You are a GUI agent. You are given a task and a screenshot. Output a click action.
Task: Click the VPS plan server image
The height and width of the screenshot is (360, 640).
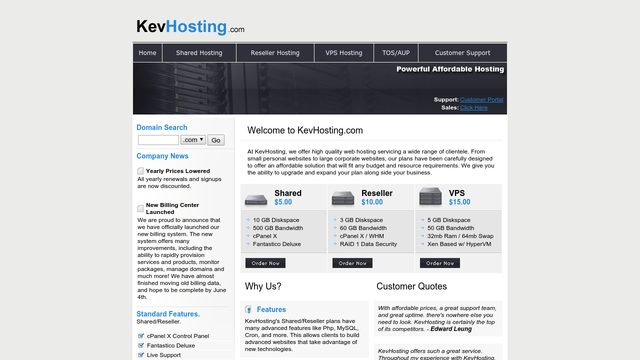[430, 196]
